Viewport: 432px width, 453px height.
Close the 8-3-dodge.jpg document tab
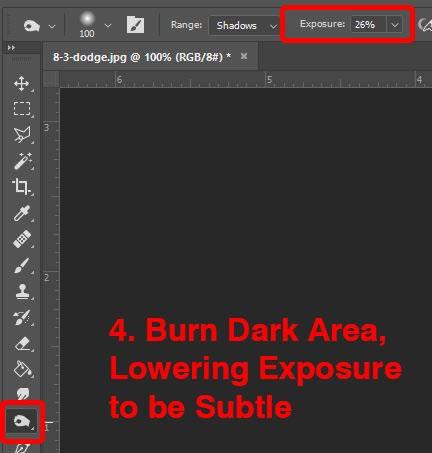point(244,56)
